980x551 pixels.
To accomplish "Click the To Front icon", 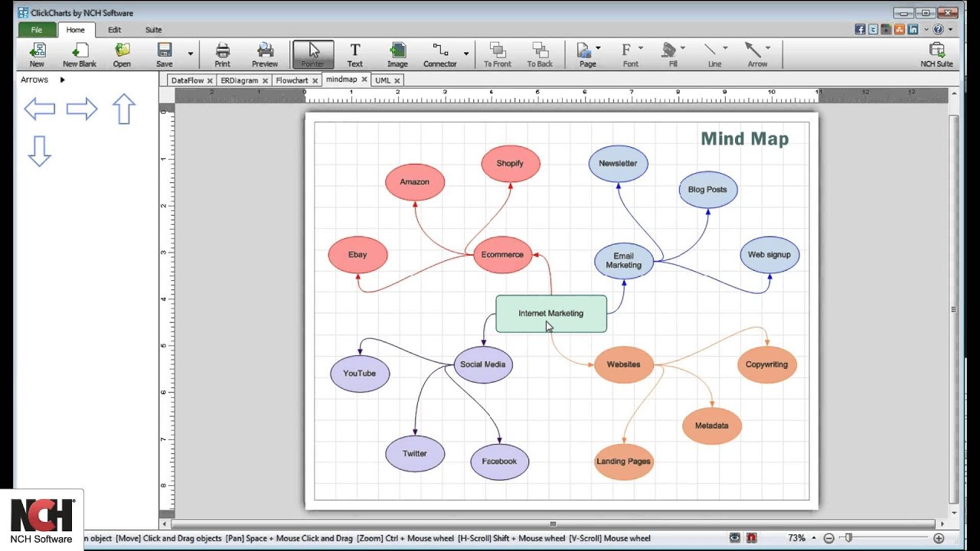I will (498, 54).
